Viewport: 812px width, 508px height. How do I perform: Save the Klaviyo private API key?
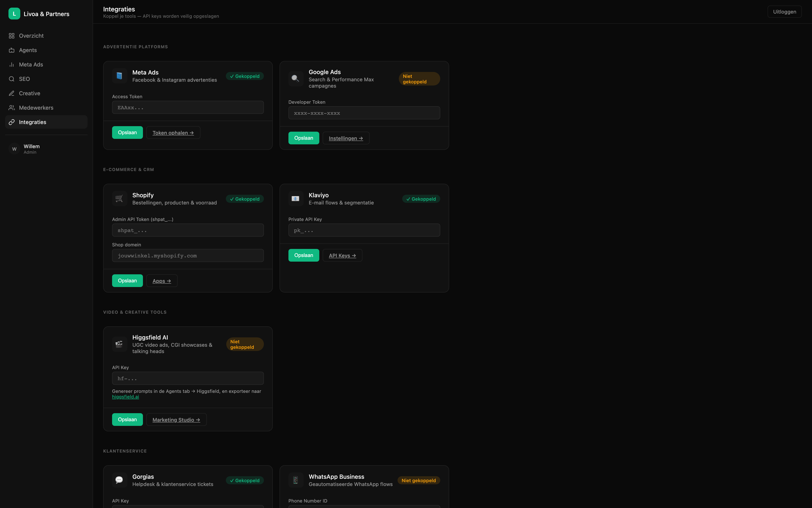(304, 255)
